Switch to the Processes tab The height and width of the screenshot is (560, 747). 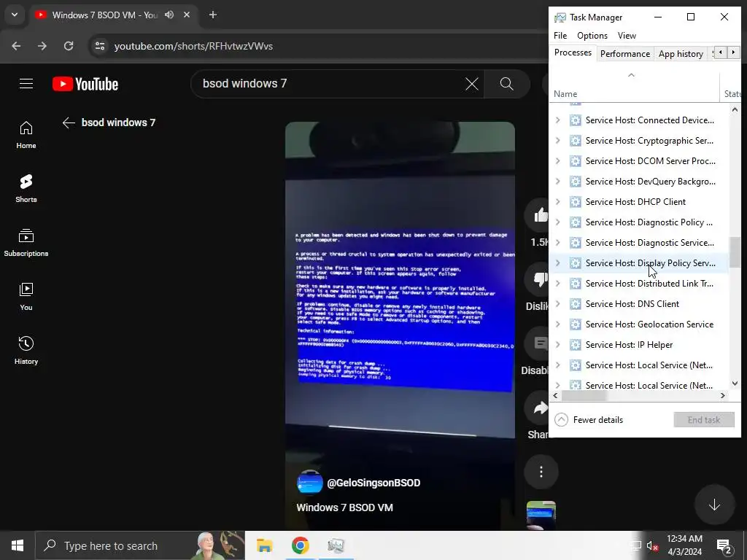pos(573,52)
